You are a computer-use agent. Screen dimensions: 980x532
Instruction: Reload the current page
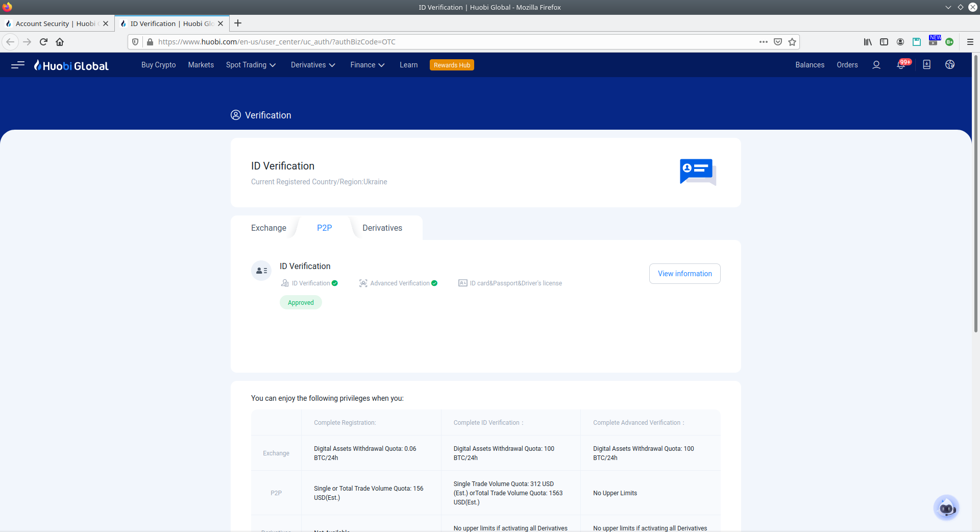tap(43, 42)
